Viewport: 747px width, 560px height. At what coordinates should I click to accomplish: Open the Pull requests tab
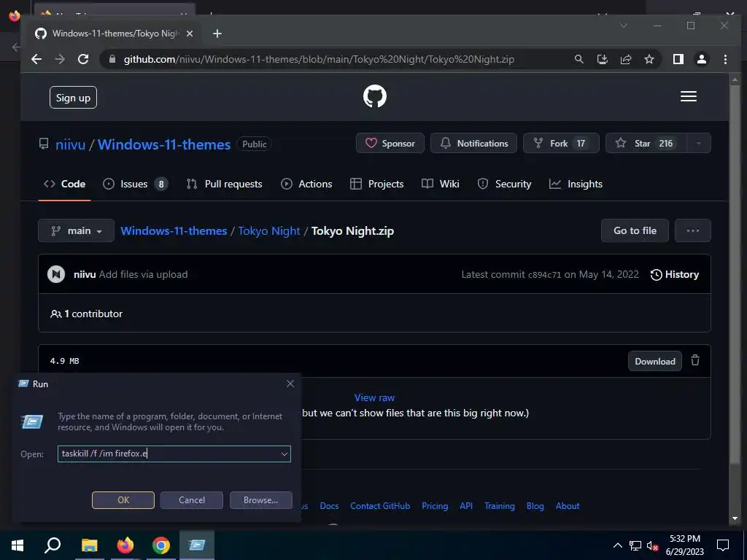point(225,184)
